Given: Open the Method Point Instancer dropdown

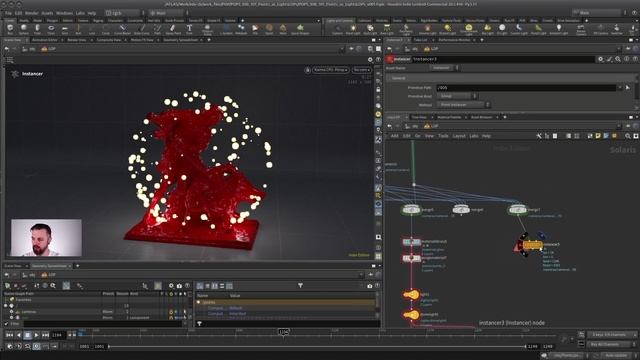Looking at the screenshot, I should [464, 105].
